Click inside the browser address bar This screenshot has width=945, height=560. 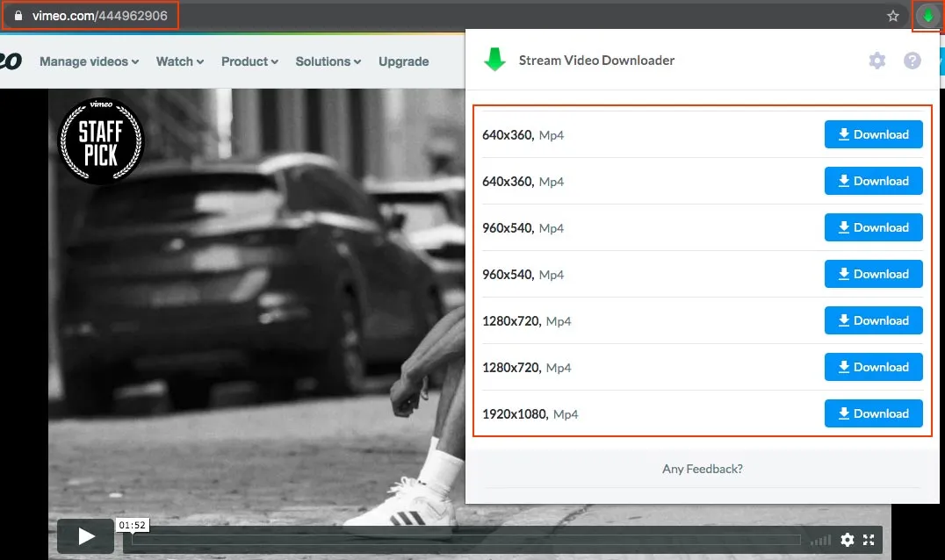coord(105,14)
